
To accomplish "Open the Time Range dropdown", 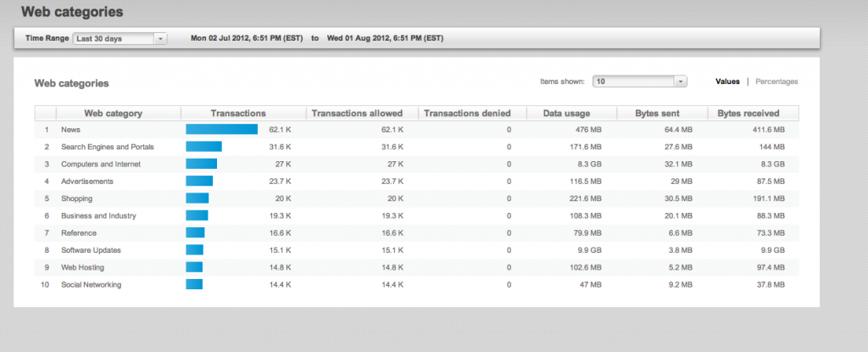I will pyautogui.click(x=120, y=38).
